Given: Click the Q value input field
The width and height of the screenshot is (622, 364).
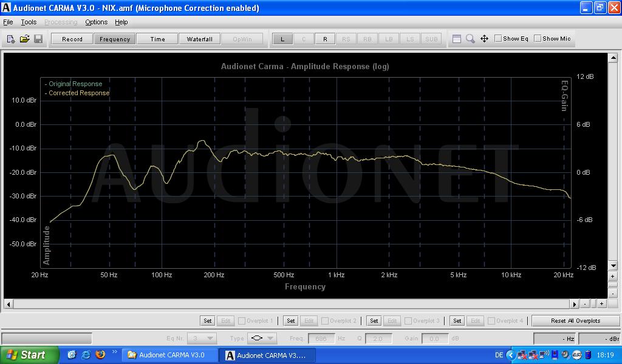Looking at the screenshot, I should (x=378, y=339).
